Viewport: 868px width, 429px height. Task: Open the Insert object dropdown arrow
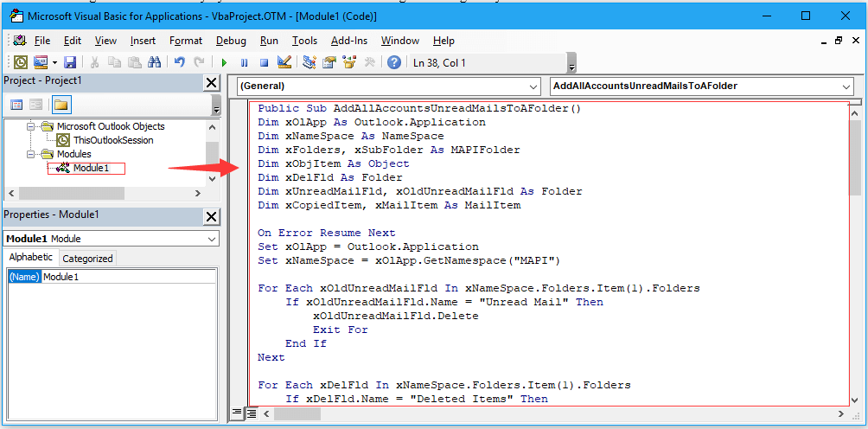click(54, 62)
